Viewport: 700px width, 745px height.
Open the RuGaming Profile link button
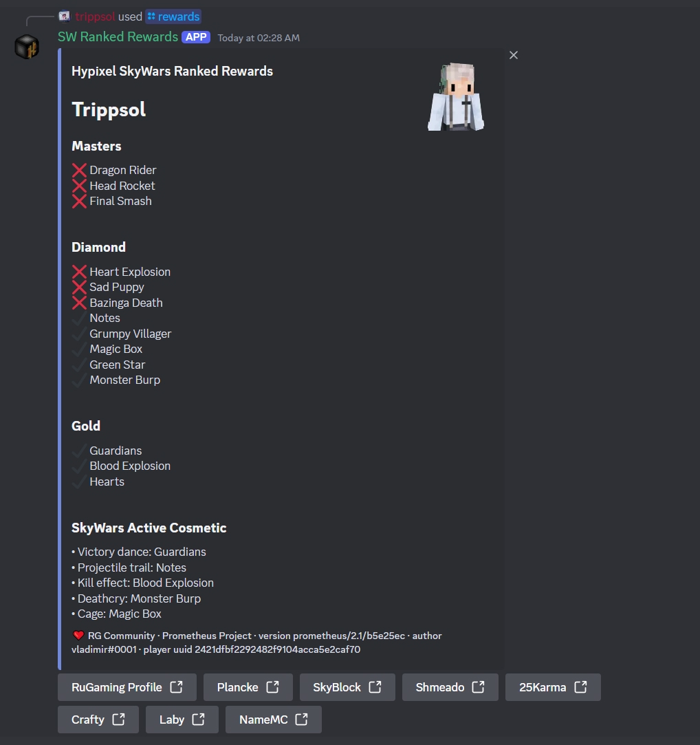(x=127, y=687)
